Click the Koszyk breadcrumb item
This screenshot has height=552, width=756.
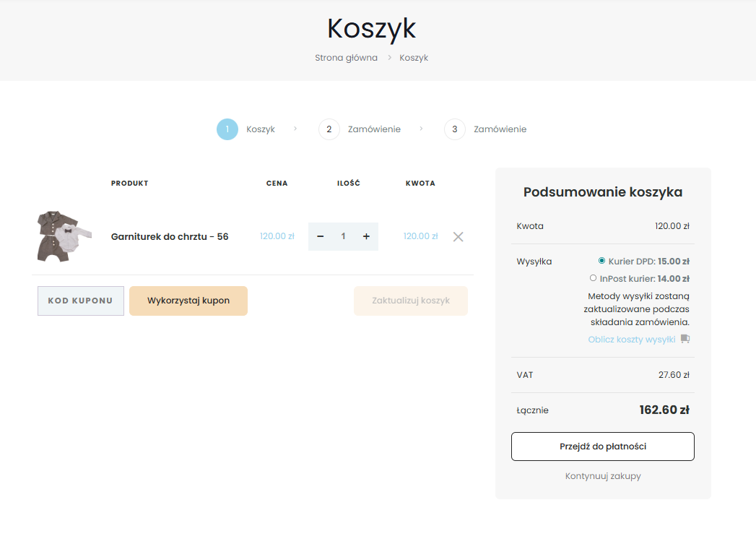click(x=414, y=58)
